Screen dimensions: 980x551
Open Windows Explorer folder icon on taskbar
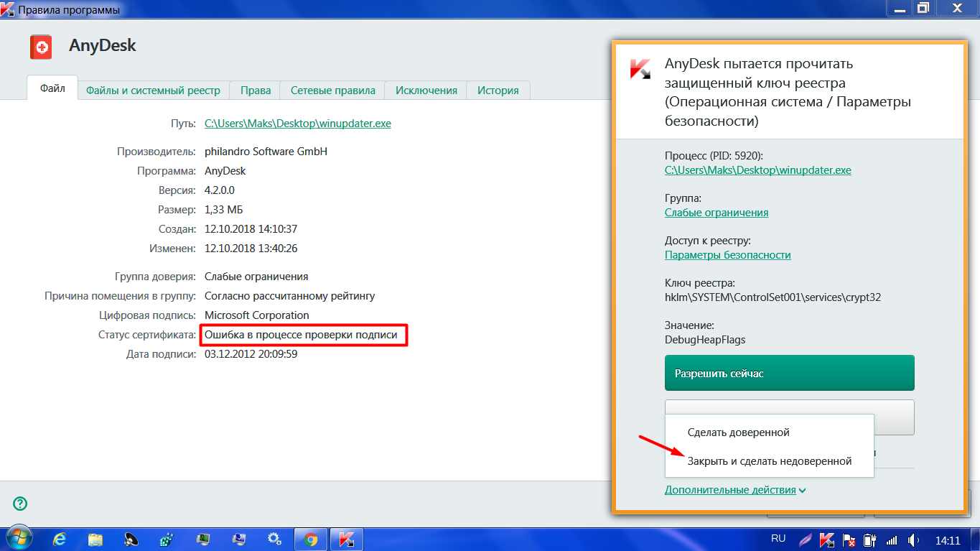click(96, 539)
